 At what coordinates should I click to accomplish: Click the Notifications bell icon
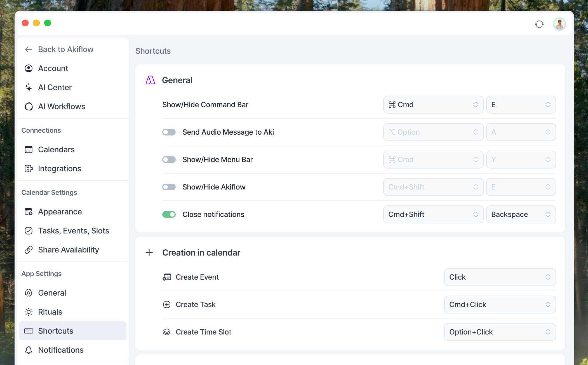[29, 350]
